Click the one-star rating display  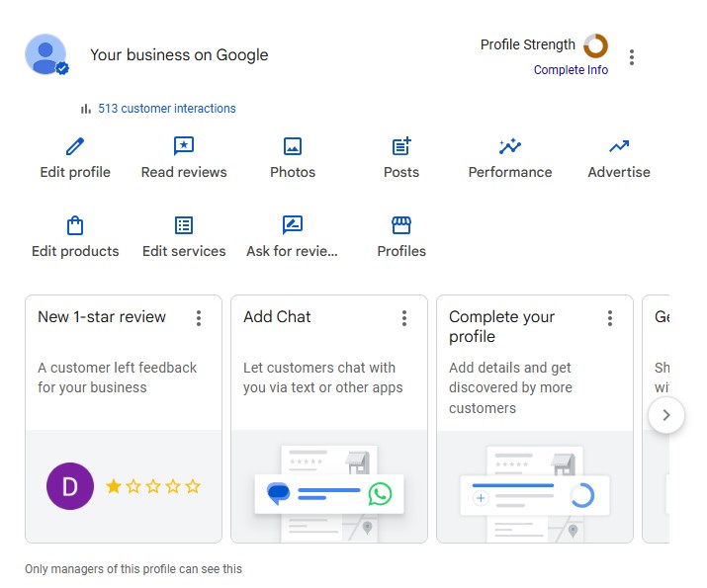coord(153,486)
